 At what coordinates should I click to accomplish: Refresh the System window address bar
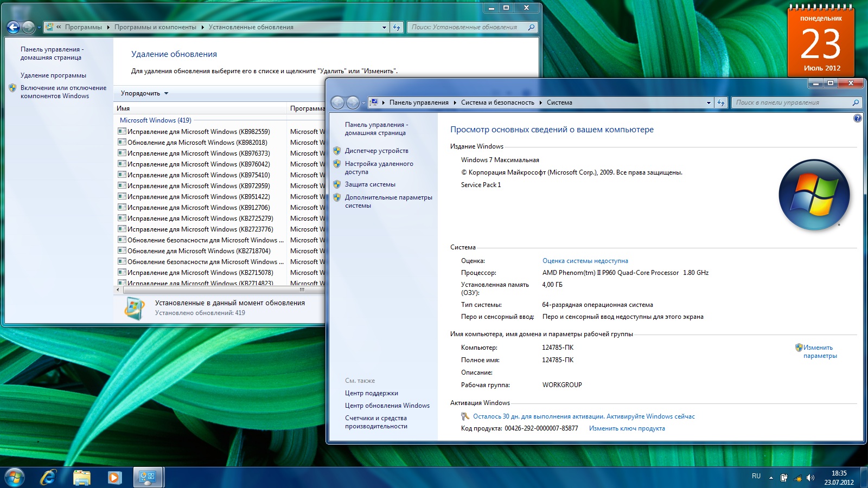(721, 102)
